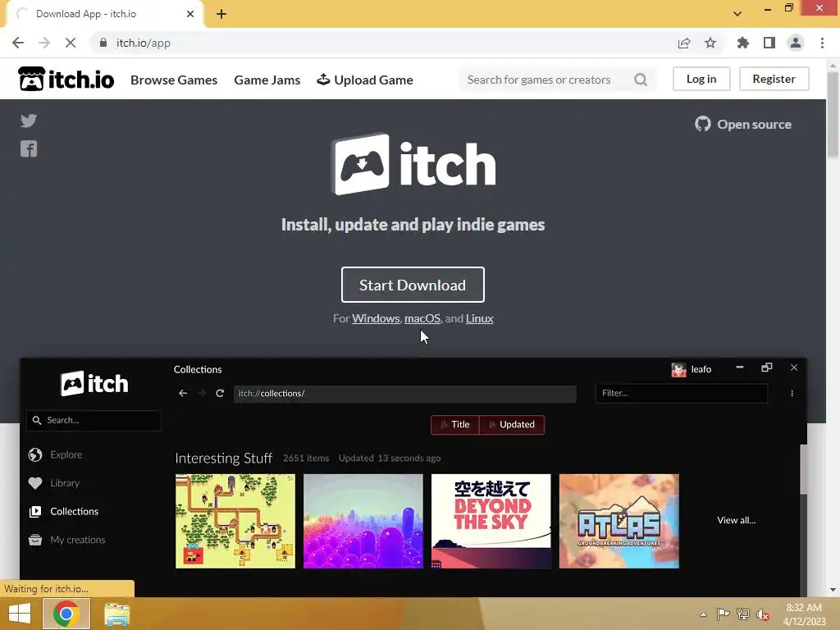Viewport: 840px width, 630px height.
Task: Click the share page icon in address bar
Action: tap(684, 43)
